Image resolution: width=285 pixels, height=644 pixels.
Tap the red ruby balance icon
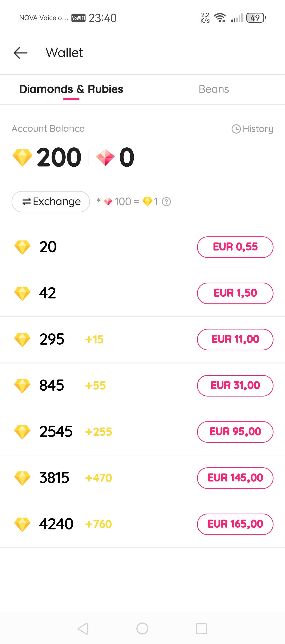[105, 158]
